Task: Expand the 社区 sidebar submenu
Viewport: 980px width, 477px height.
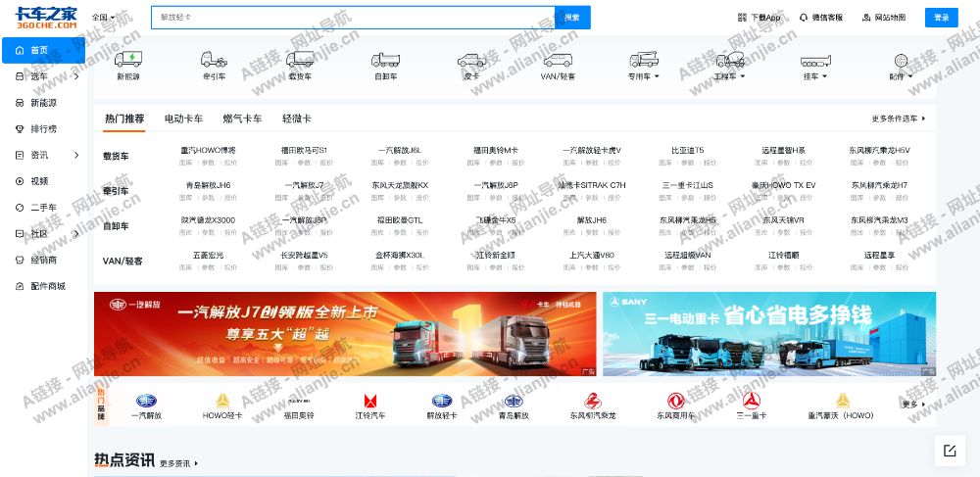Action: [76, 234]
